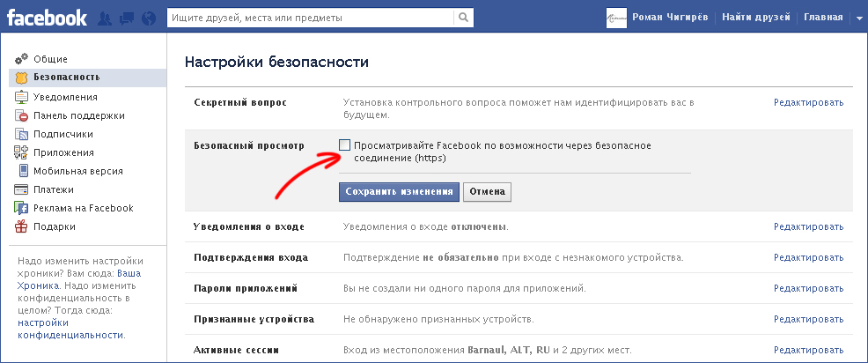Click the Платежи card icon
868x363 pixels.
click(x=22, y=189)
